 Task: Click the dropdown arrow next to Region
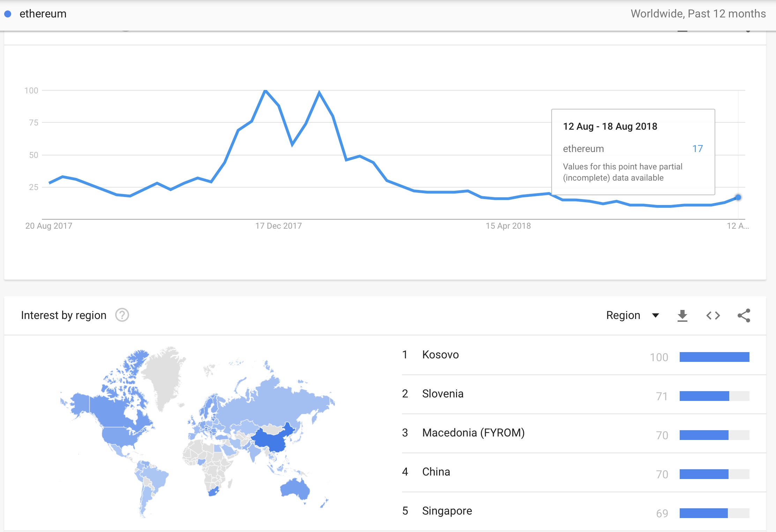655,316
